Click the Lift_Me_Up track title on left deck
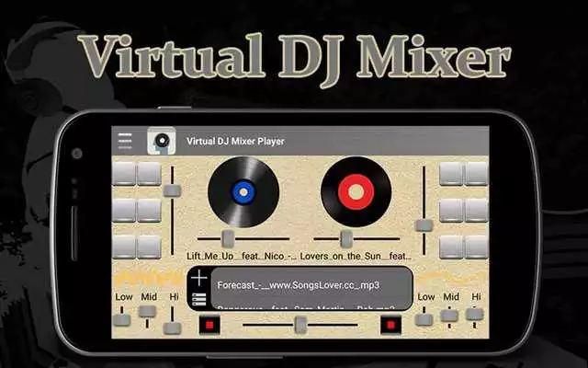 pos(242,256)
